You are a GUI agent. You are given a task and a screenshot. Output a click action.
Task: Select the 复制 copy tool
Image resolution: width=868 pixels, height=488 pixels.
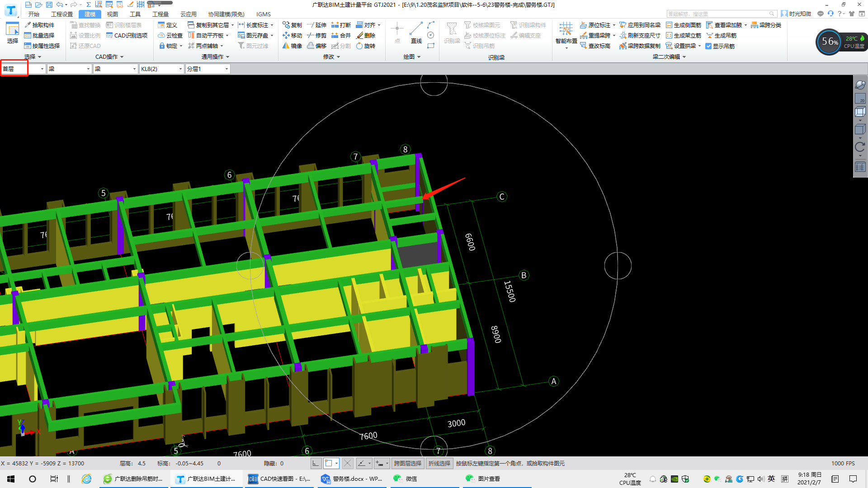pyautogui.click(x=292, y=25)
